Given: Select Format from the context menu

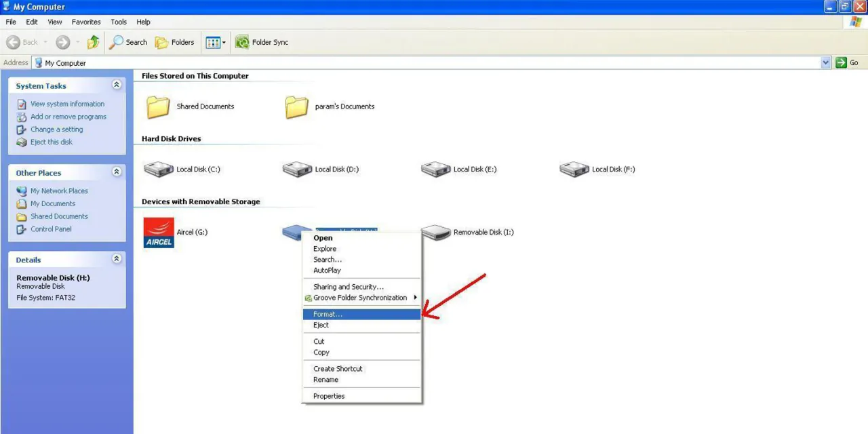Looking at the screenshot, I should pos(328,314).
